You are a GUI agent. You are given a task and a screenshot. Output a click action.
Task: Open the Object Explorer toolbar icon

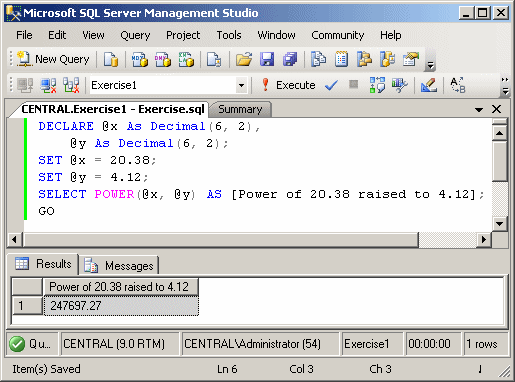(x=364, y=59)
